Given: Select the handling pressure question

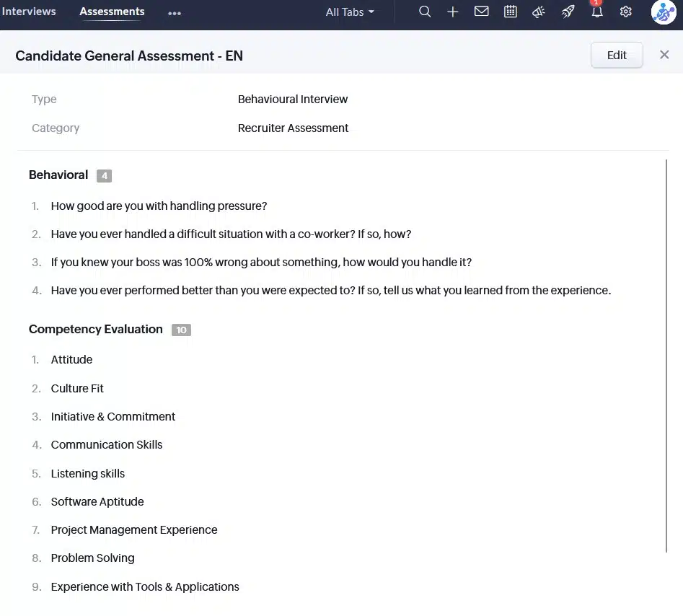Looking at the screenshot, I should click(x=159, y=206).
